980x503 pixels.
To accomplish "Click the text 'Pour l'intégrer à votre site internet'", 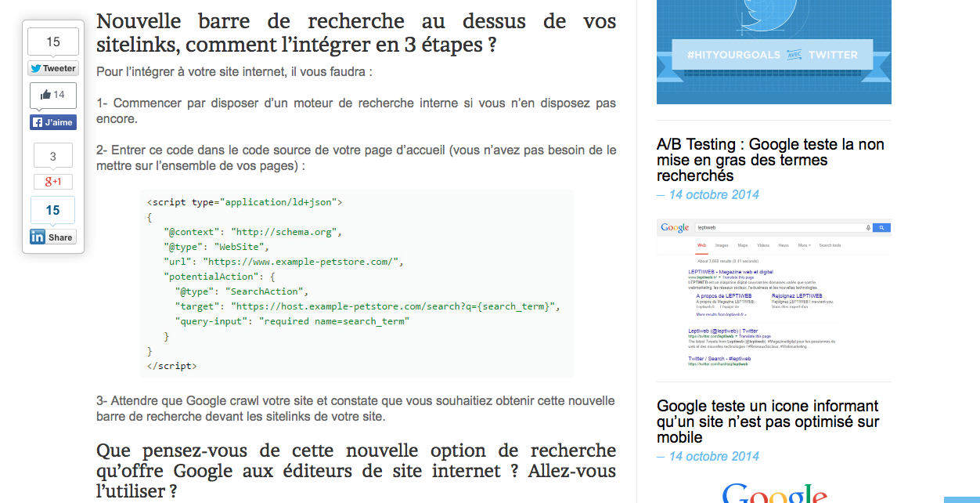I will coord(234,72).
